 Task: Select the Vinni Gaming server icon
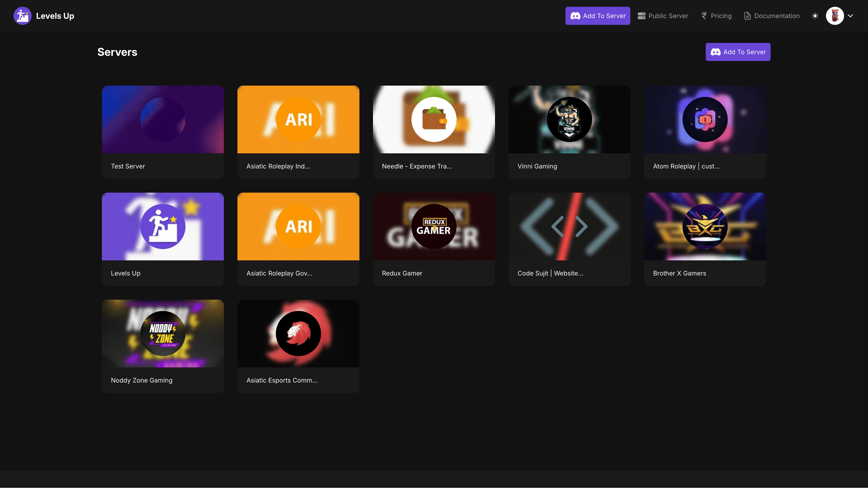tap(569, 120)
